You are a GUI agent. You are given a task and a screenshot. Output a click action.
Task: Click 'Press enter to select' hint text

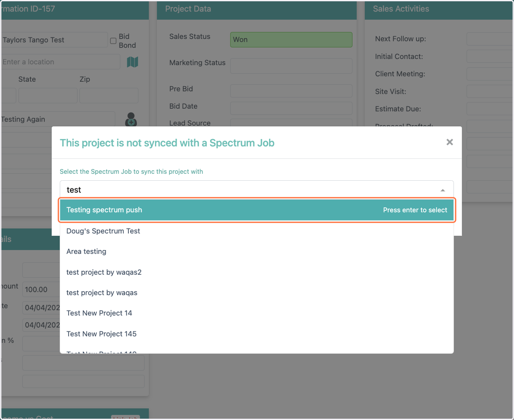415,210
